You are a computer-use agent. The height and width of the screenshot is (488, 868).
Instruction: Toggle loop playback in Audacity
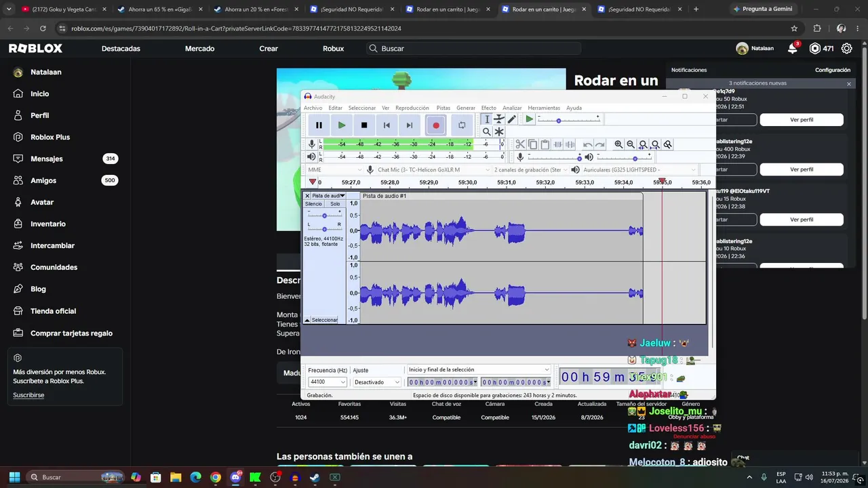[x=462, y=125]
